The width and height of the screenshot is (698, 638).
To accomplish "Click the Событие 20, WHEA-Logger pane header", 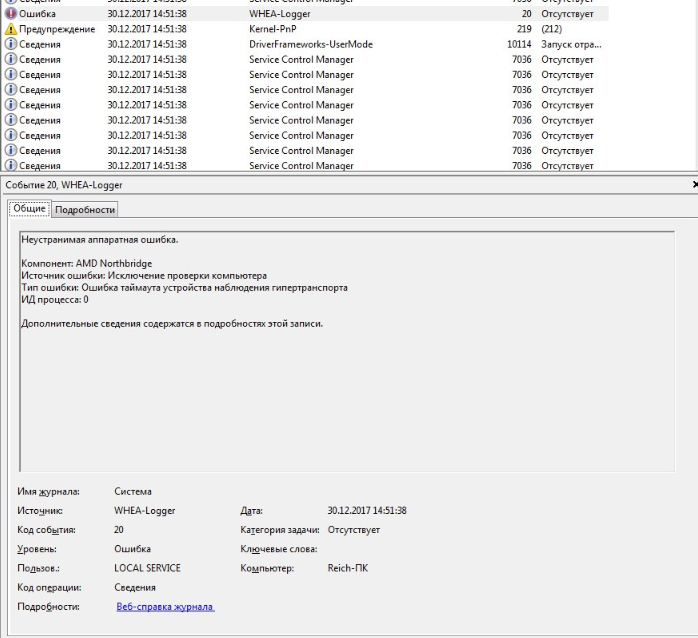I will coord(64,186).
